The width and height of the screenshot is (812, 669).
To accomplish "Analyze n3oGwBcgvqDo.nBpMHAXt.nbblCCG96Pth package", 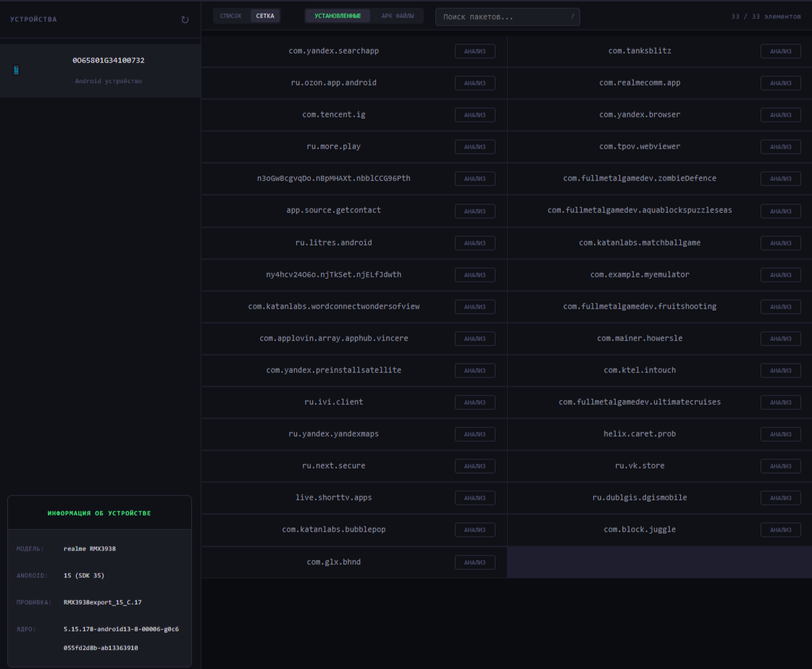I will tap(475, 179).
